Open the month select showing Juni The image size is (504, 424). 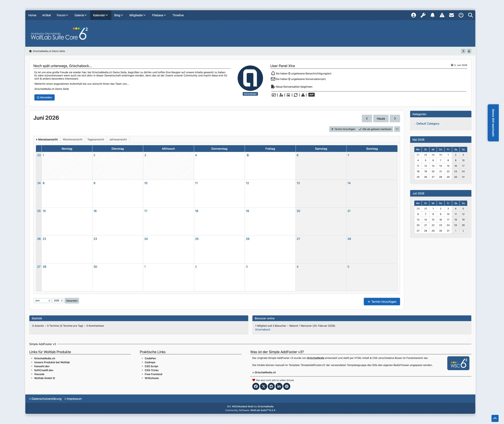tap(42, 301)
